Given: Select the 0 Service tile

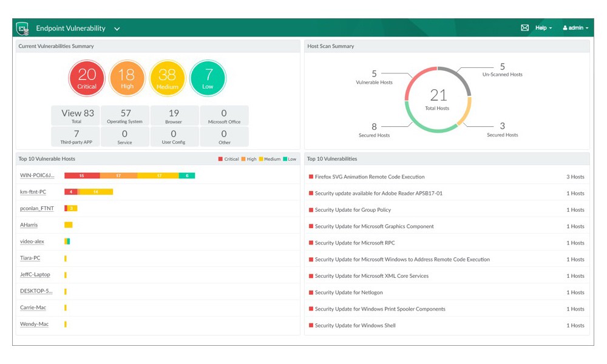Looking at the screenshot, I should pos(124,136).
